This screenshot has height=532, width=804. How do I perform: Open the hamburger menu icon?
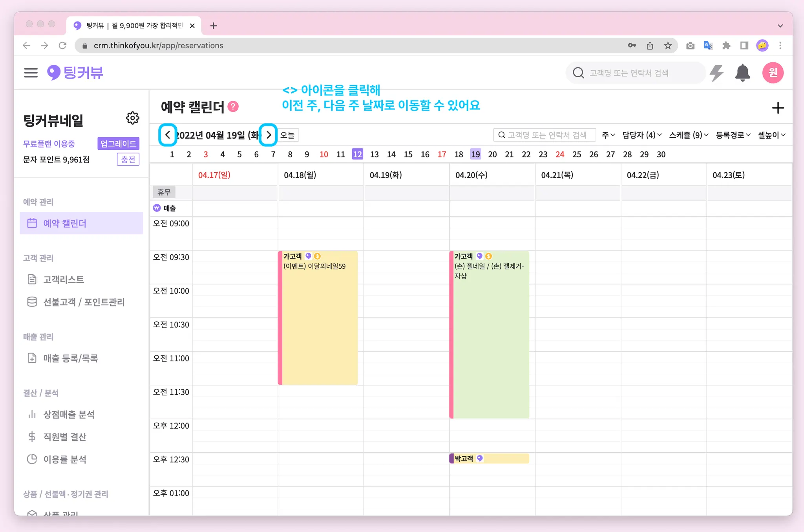pyautogui.click(x=31, y=73)
